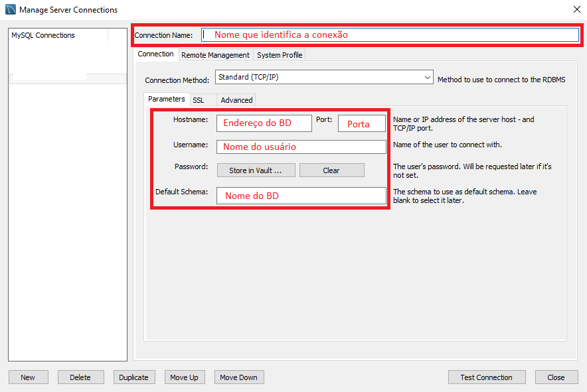The width and height of the screenshot is (587, 392).
Task: Delete the selected connection
Action: (81, 377)
